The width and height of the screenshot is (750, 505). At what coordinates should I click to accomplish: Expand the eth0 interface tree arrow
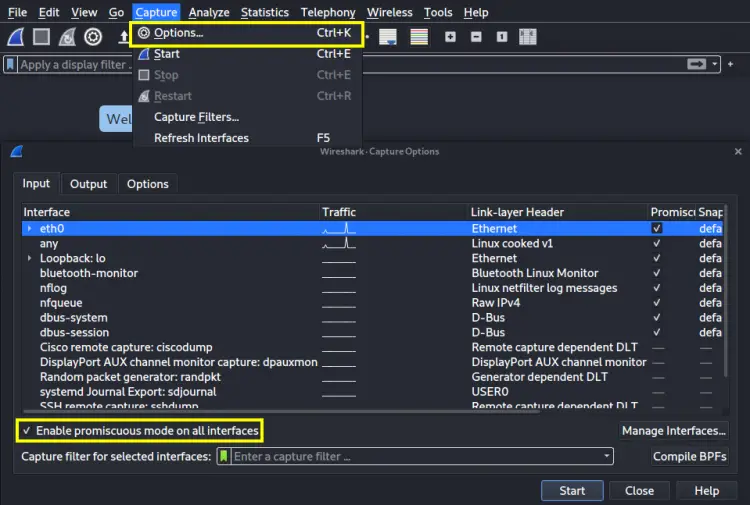click(30, 229)
